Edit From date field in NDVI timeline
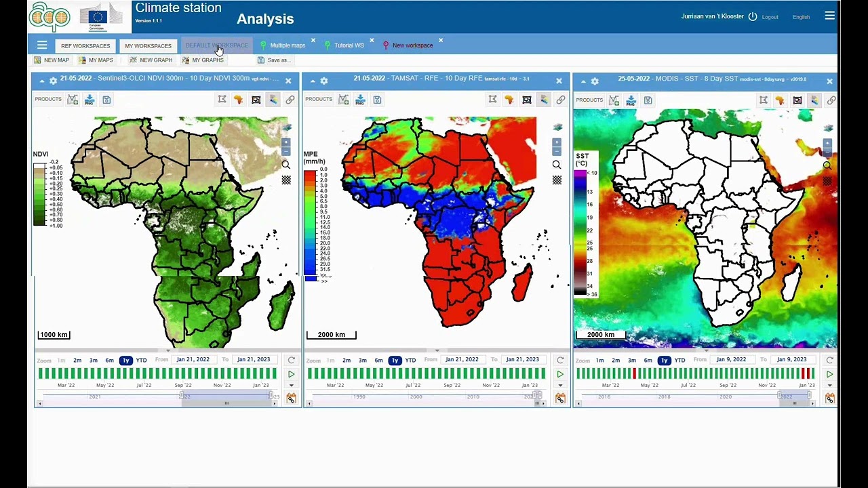The width and height of the screenshot is (868, 488). pyautogui.click(x=193, y=360)
